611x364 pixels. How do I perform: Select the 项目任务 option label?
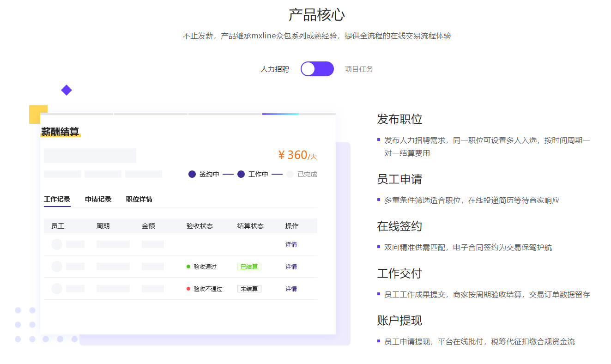tap(359, 69)
